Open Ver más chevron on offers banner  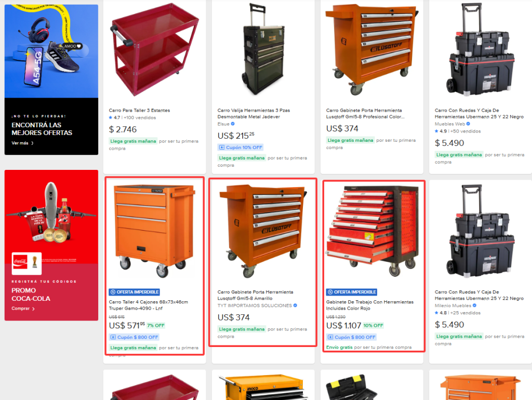(32, 143)
